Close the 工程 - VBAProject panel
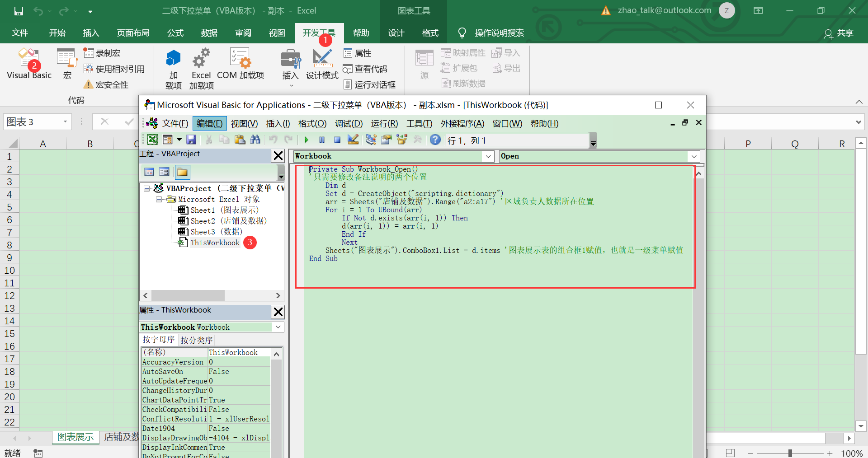Screen dimensions: 868x458 [x=278, y=156]
